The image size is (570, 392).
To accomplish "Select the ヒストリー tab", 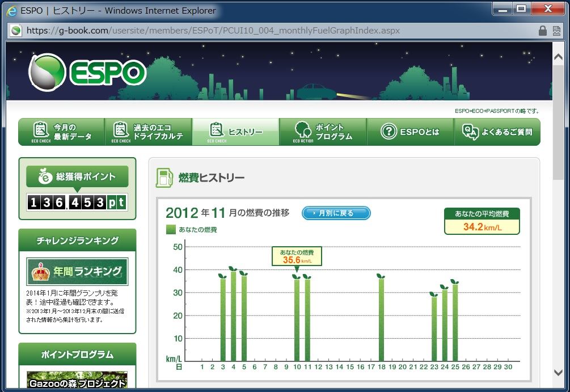I will (x=235, y=132).
